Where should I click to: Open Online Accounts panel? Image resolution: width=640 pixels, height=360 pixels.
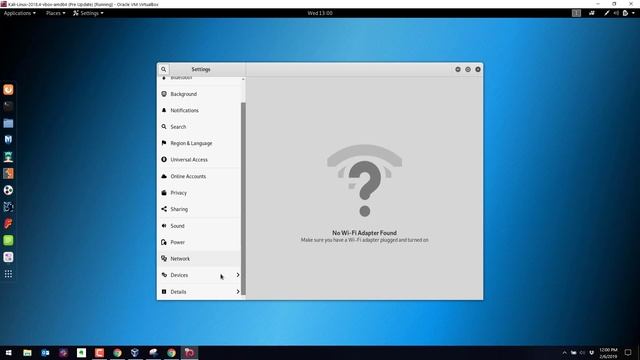point(199,176)
